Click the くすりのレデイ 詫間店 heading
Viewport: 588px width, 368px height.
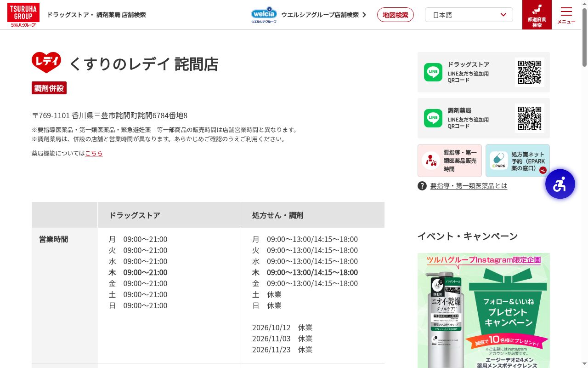point(143,64)
